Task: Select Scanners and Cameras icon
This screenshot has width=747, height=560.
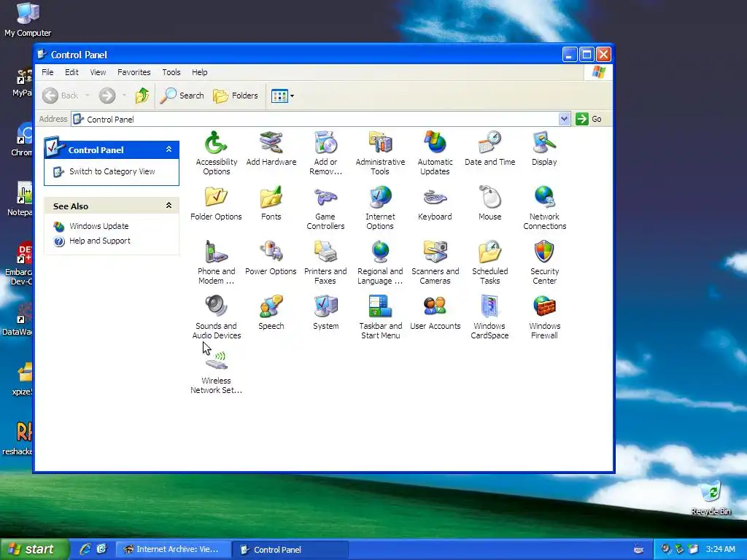Action: pos(435,252)
